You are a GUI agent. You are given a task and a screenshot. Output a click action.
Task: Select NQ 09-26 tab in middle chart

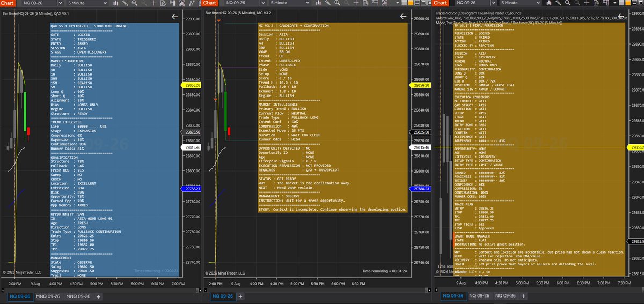(x=223, y=296)
